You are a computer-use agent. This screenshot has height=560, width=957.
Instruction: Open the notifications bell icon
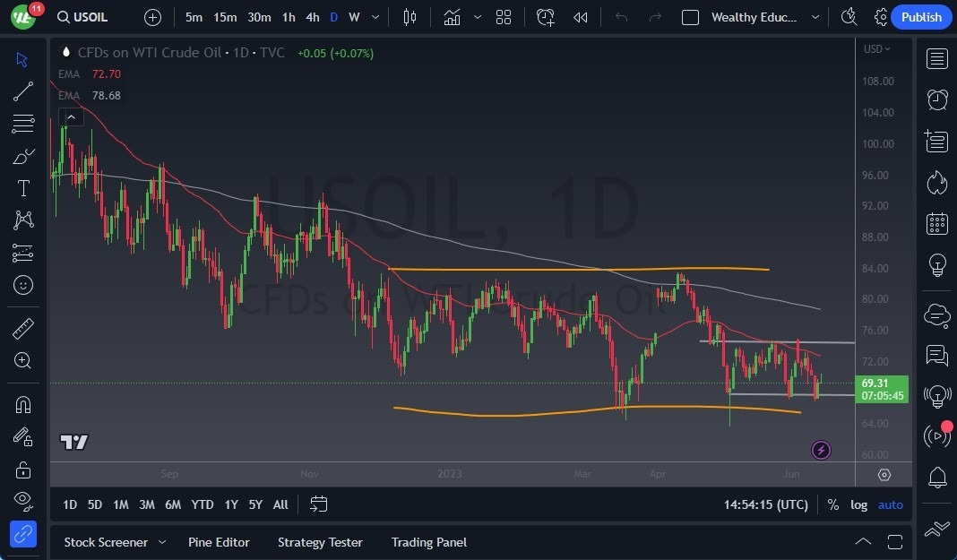(937, 477)
